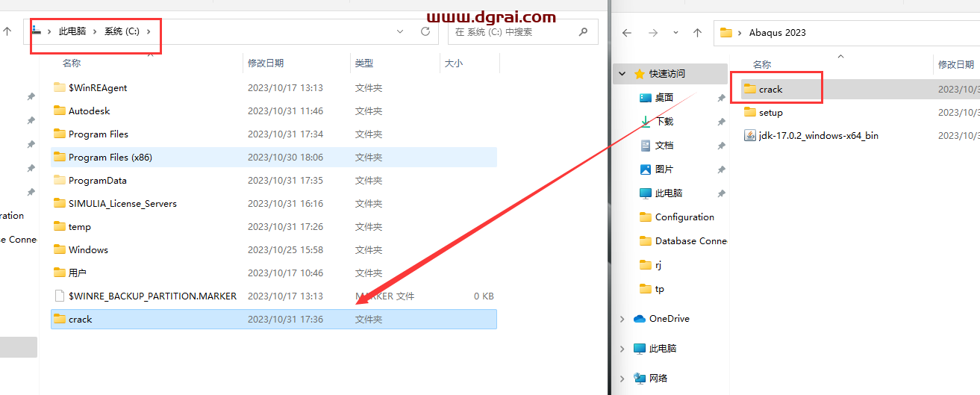
Task: Open 桌面 in quick access sidebar
Action: [x=664, y=97]
